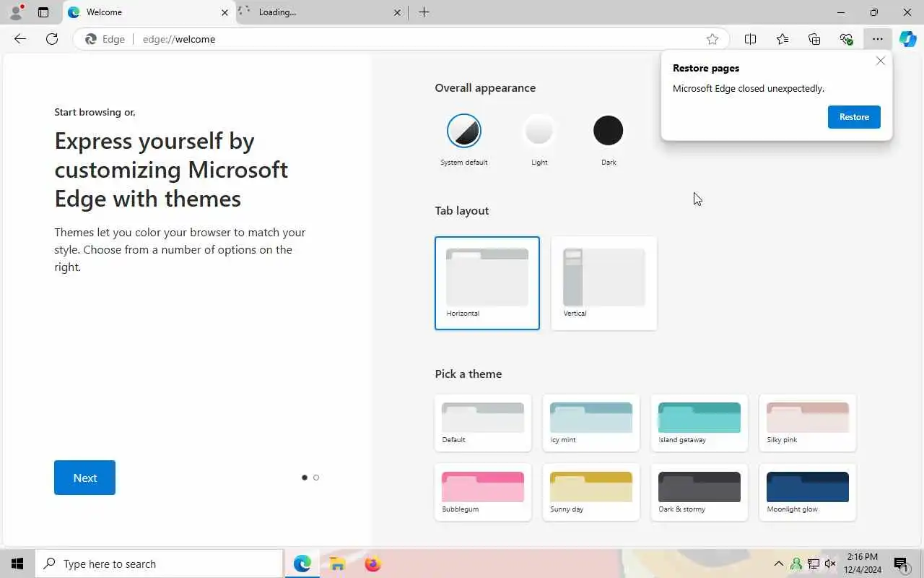This screenshot has width=924, height=578.
Task: Open File Explorer from the taskbar
Action: pos(337,564)
